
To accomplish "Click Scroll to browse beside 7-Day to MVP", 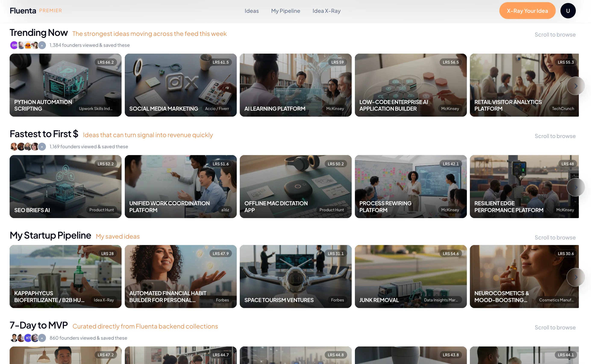I will click(x=555, y=327).
